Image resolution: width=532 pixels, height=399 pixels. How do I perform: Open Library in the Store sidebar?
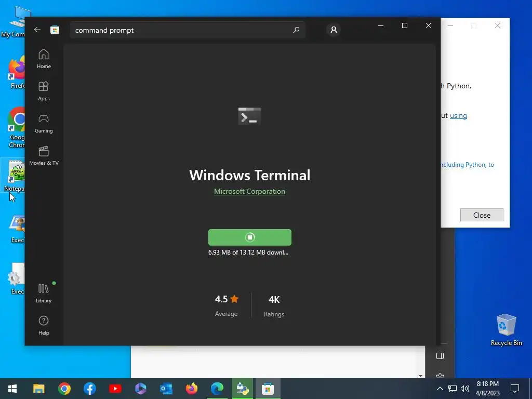44,293
